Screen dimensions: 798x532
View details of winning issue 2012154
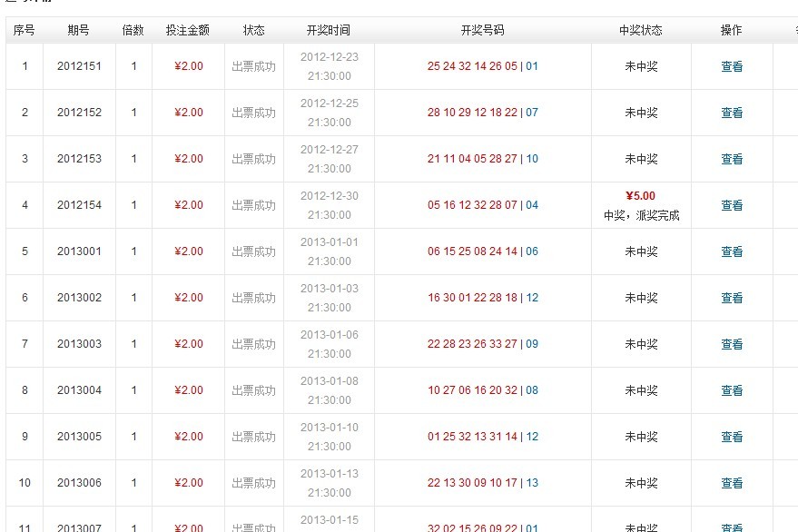pos(732,205)
